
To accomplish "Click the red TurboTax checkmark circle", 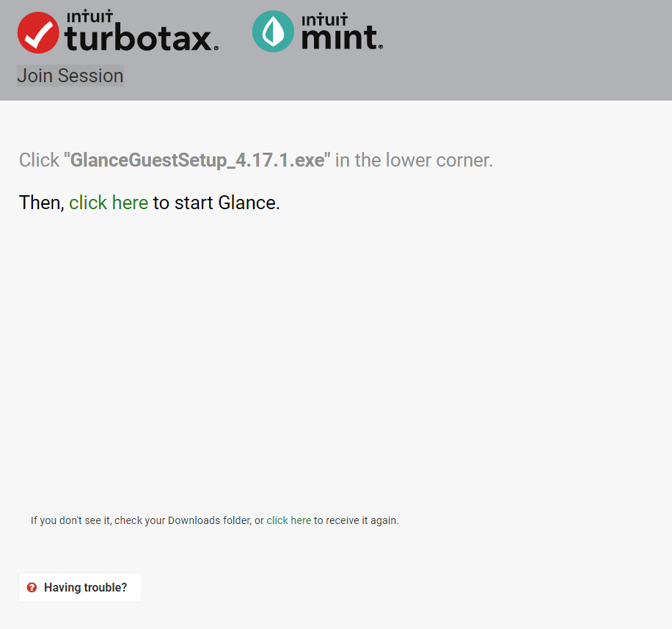I will (x=38, y=32).
